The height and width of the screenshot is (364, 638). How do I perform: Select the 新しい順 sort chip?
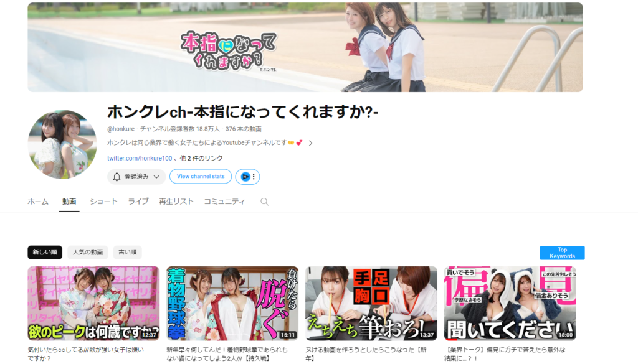45,252
